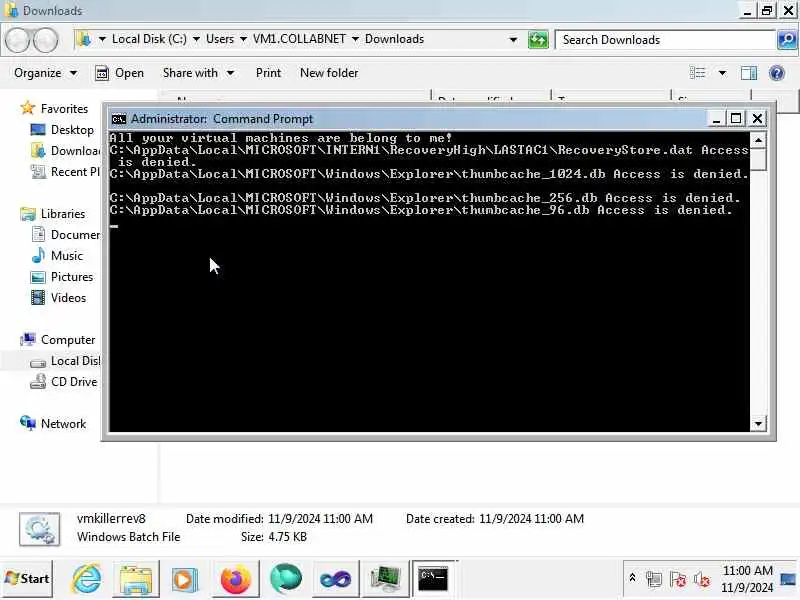Click the Date modified value in details pane
Screen dimensions: 800x600
pos(320,519)
